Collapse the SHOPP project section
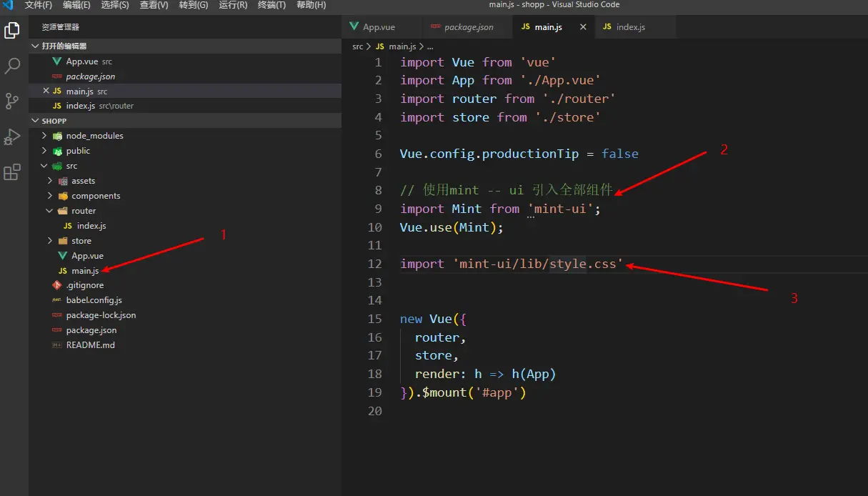The width and height of the screenshot is (868, 496). click(185, 121)
